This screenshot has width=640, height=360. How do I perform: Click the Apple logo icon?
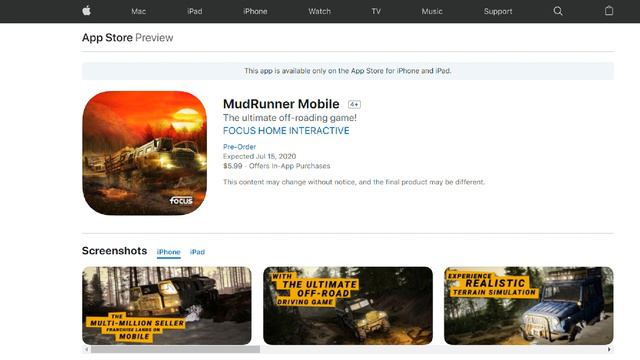pyautogui.click(x=86, y=11)
